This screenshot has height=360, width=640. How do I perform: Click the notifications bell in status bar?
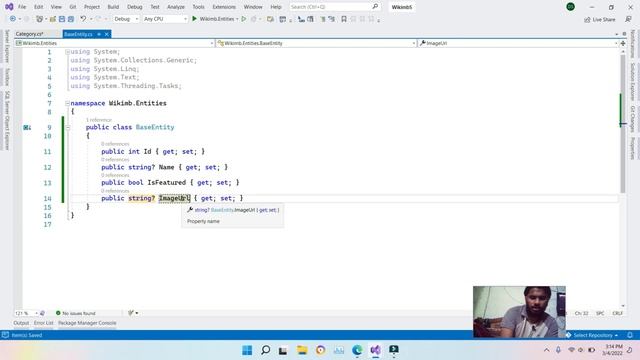pyautogui.click(x=630, y=335)
